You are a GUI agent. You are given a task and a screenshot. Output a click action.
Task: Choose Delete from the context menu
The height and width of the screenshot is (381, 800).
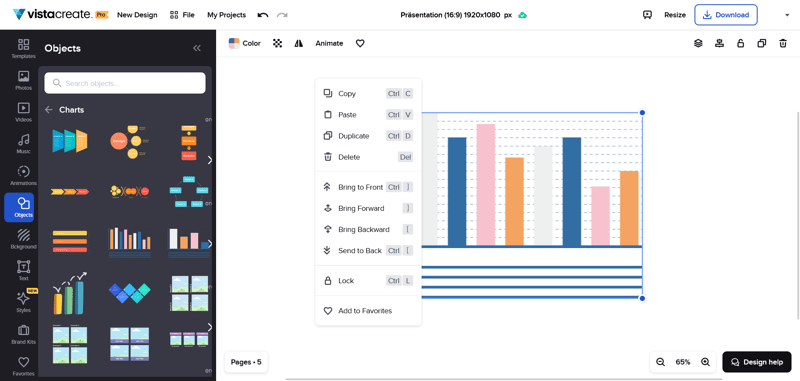pos(368,157)
